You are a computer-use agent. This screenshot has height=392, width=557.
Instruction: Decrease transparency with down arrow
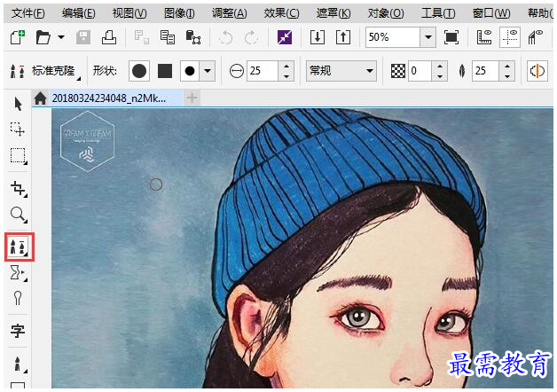pyautogui.click(x=440, y=76)
